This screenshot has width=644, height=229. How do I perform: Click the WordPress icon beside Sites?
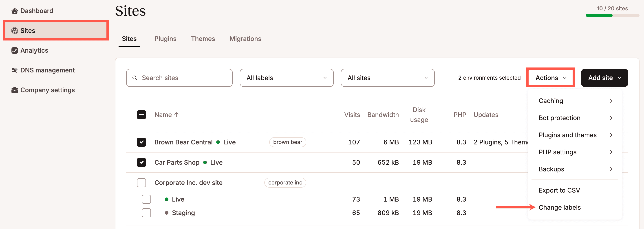click(15, 31)
